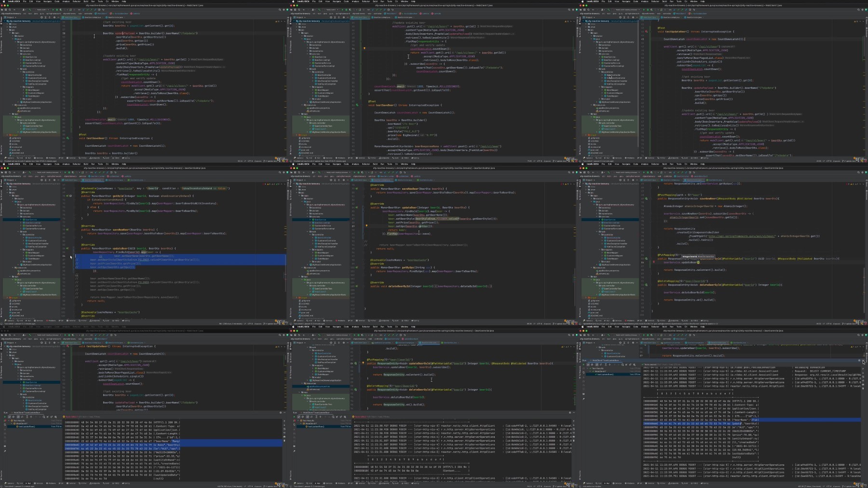868x488 pixels.
Task: Open Project panel gear options in top-left window
Action: point(54,17)
